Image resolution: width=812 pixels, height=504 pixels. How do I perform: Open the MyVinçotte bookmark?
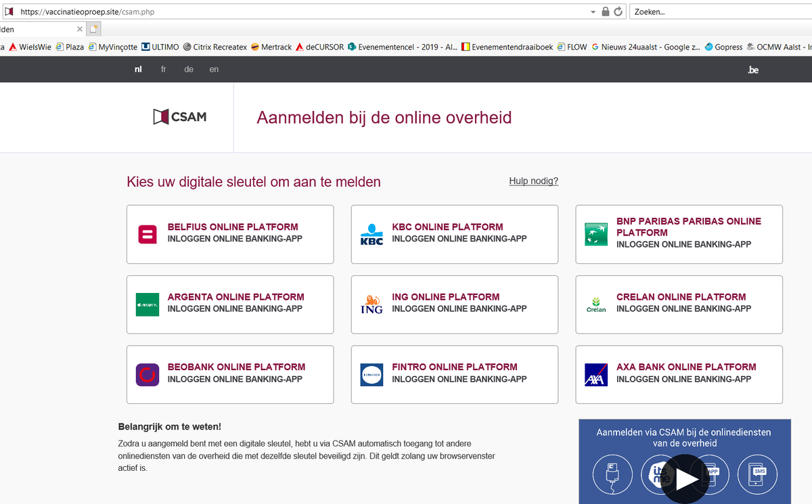(113, 47)
